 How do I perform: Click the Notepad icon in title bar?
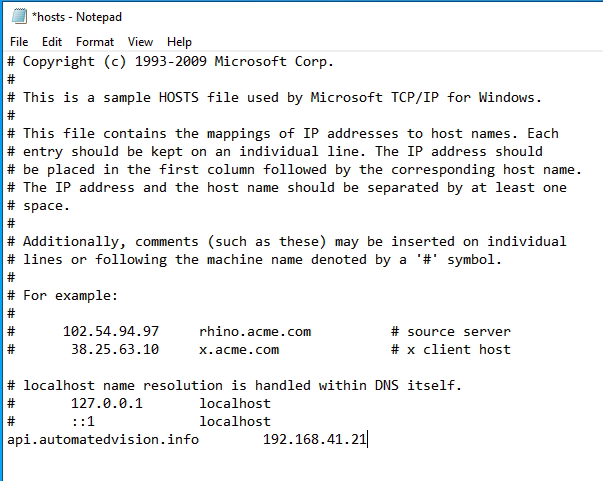click(19, 17)
